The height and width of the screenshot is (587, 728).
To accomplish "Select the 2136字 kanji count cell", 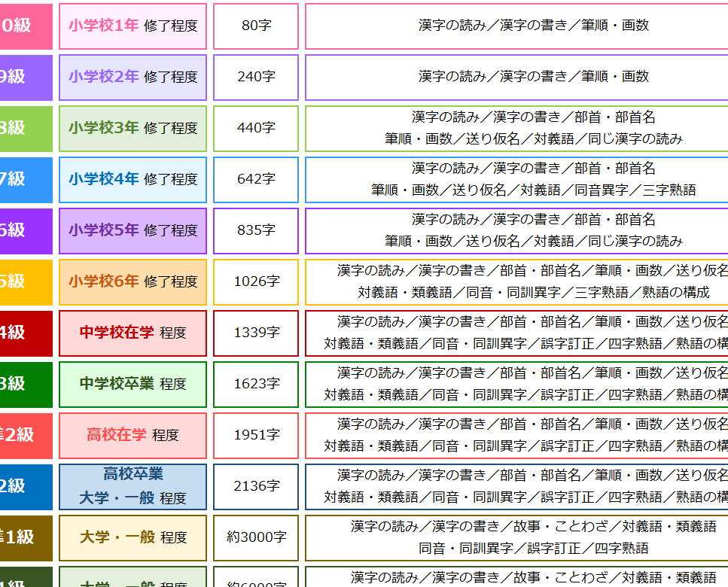I will pos(256,486).
